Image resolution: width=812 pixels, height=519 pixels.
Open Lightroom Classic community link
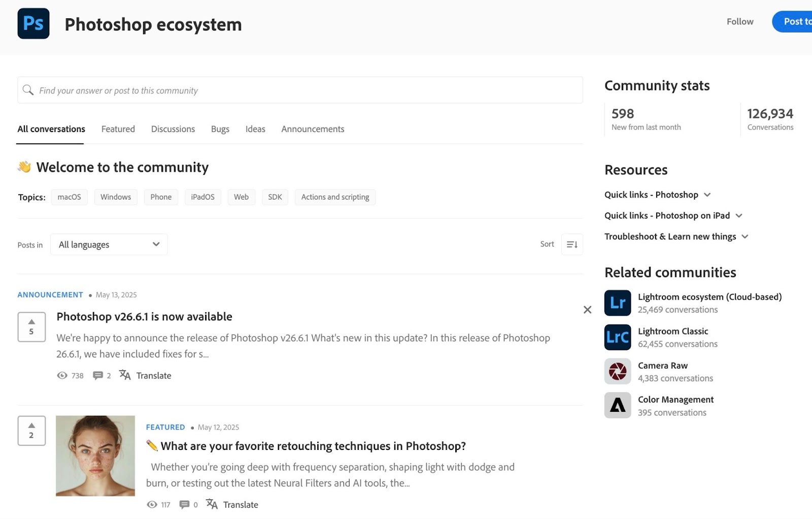tap(673, 331)
